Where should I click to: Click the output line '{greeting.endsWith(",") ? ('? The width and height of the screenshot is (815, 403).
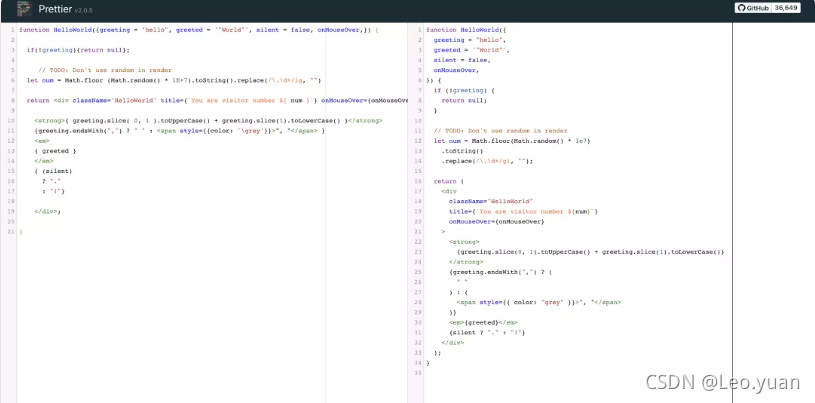pyautogui.click(x=501, y=272)
